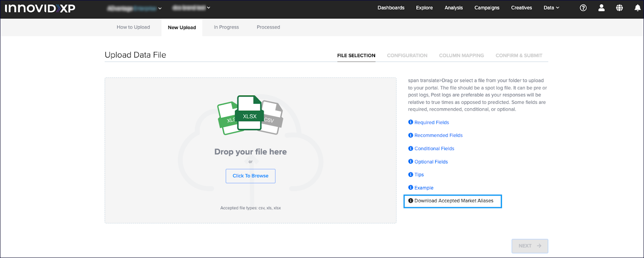644x258 pixels.
Task: Click the XLSX file icon in drop zone
Action: (x=250, y=114)
